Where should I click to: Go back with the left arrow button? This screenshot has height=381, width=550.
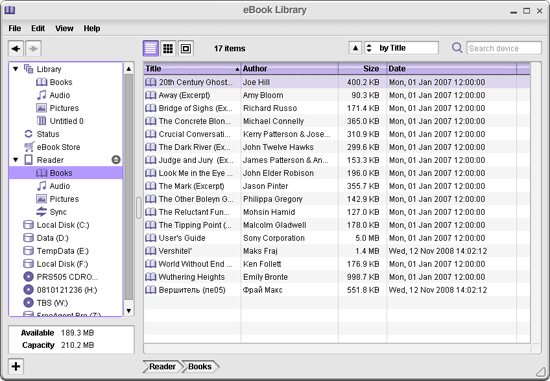click(x=16, y=48)
